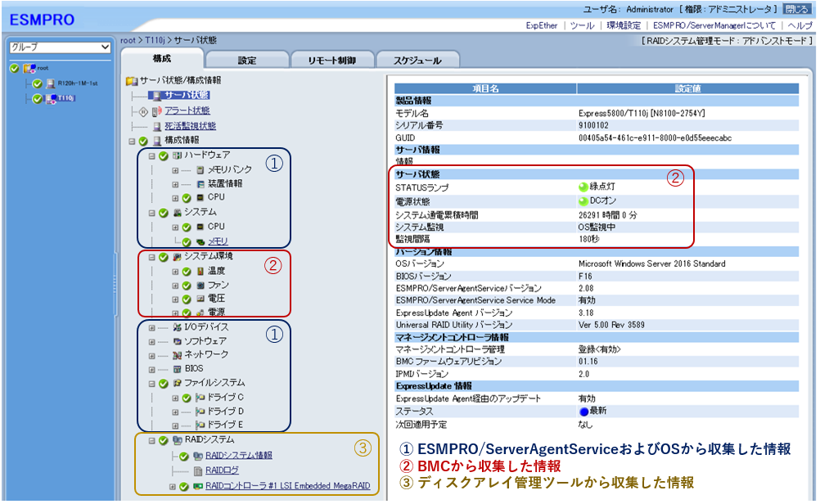Collapse the ハードウェア node
Viewport: 820px width, 504px height.
pos(151,155)
